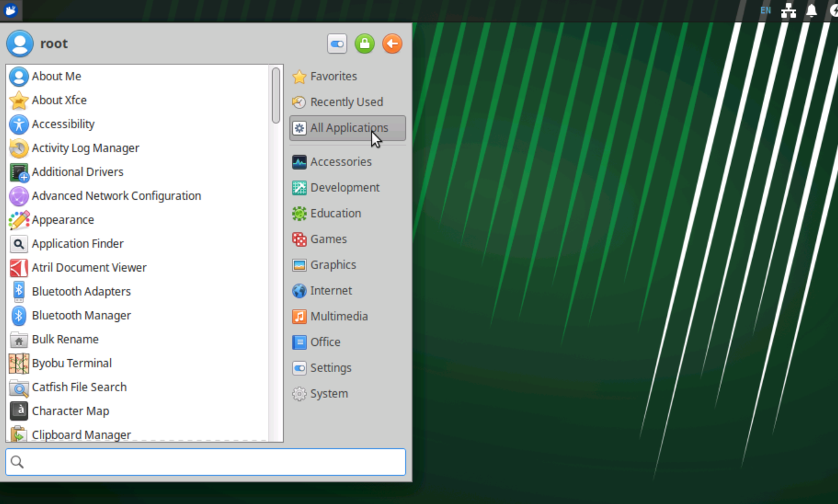Click the search magnifier icon in the search field

pos(17,462)
